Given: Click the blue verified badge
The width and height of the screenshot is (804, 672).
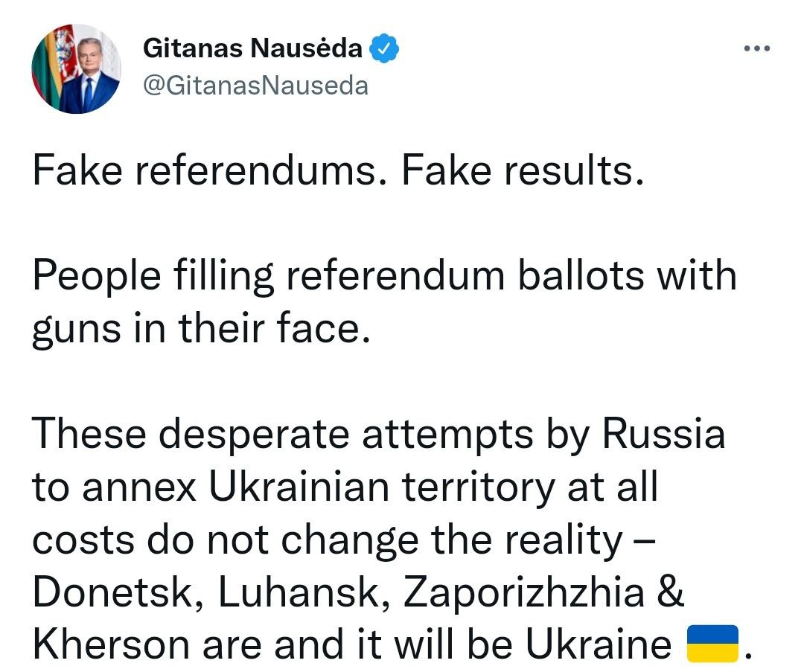Looking at the screenshot, I should 385,49.
